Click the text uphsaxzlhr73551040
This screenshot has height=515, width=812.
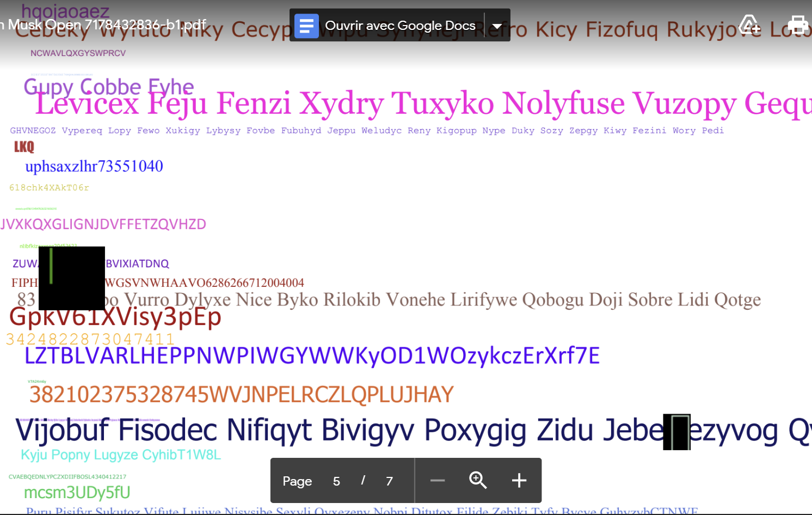click(94, 166)
